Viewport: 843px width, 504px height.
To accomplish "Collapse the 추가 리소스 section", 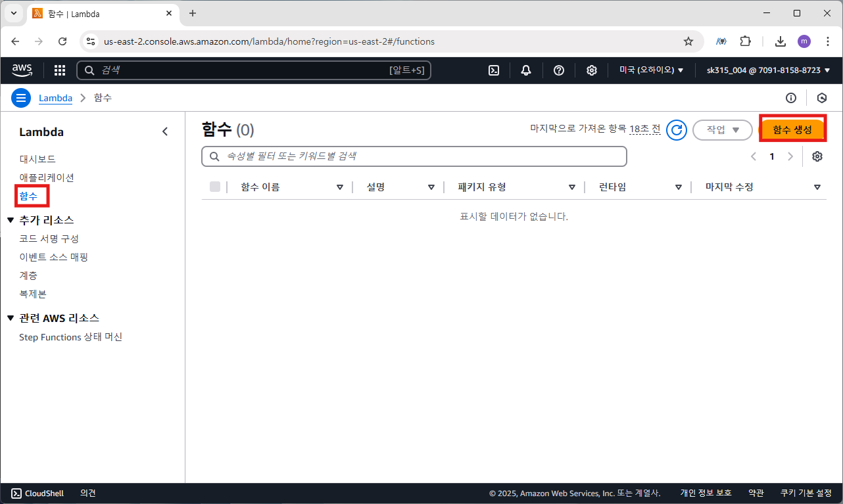I will point(11,220).
